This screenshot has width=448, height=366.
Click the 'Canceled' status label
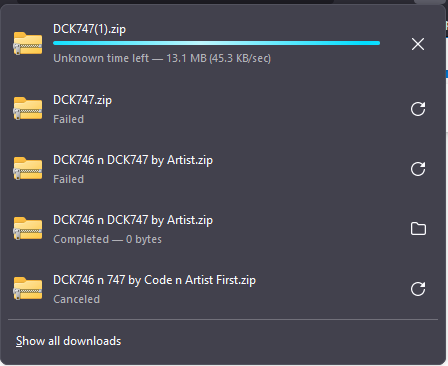(x=76, y=299)
